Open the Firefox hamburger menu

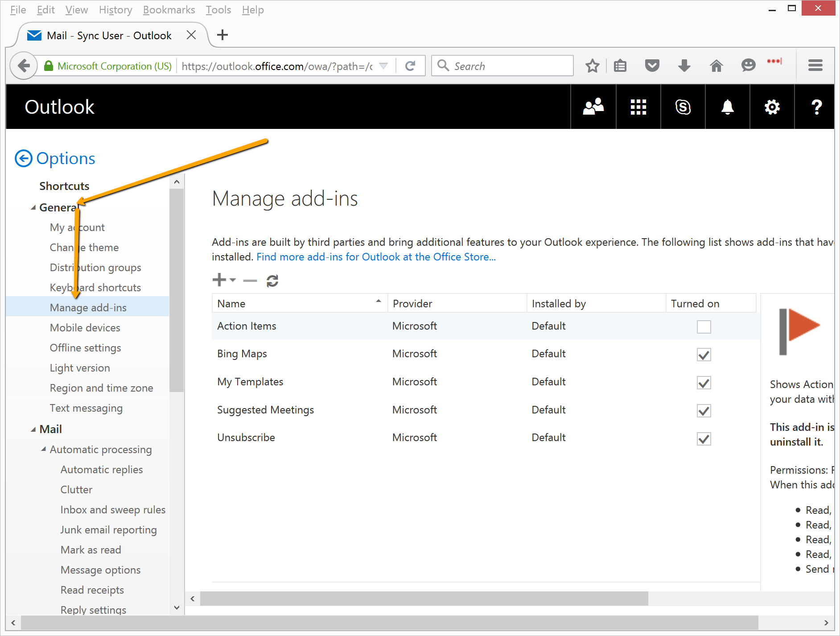(815, 66)
